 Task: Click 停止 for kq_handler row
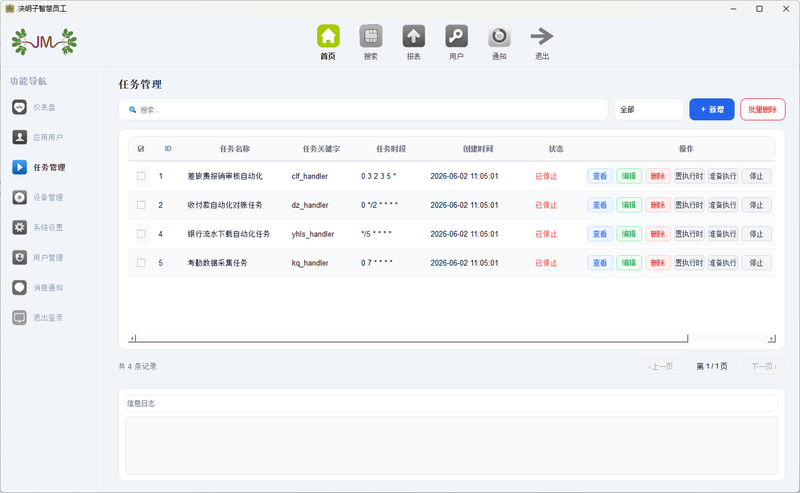click(x=756, y=263)
